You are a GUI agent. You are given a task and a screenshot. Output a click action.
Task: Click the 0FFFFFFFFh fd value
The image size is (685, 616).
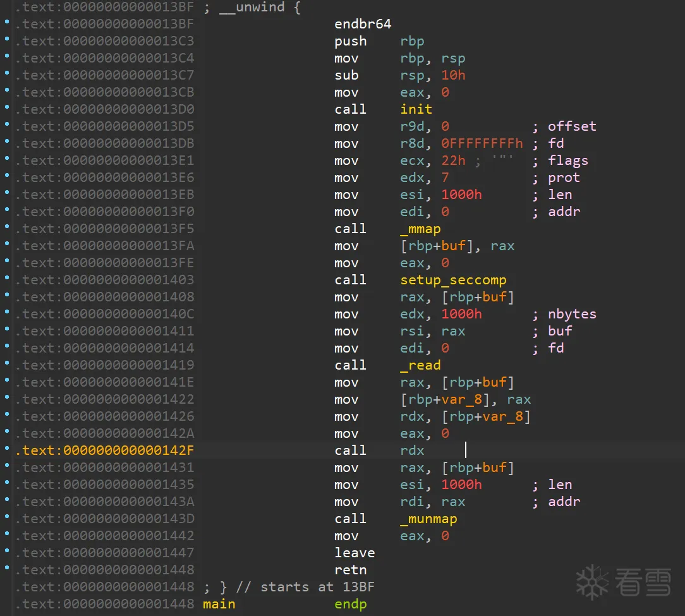pyautogui.click(x=482, y=143)
